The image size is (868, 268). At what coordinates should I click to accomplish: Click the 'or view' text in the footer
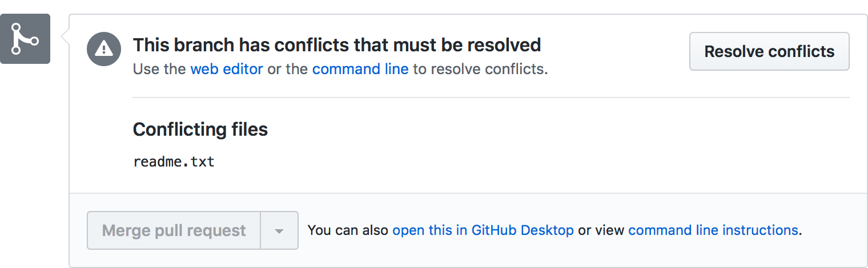click(601, 230)
